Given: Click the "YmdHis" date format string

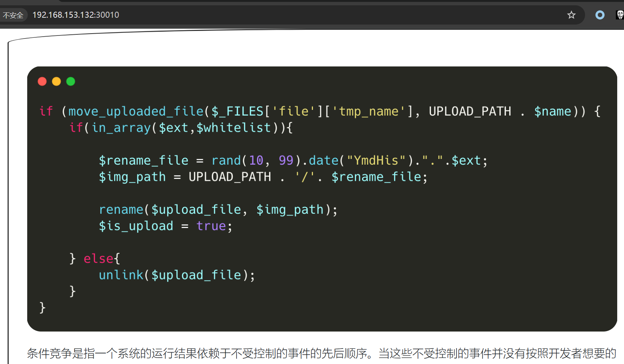Looking at the screenshot, I should pyautogui.click(x=376, y=160).
